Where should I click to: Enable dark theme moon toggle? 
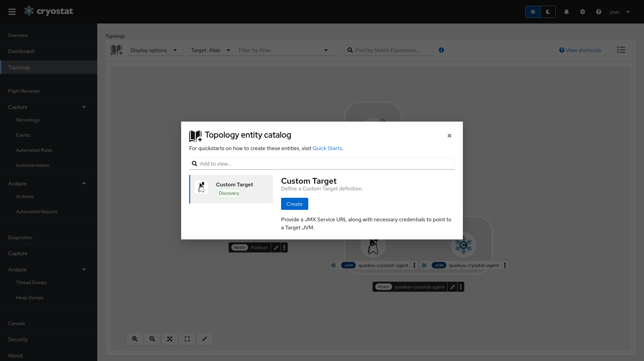[x=548, y=12]
